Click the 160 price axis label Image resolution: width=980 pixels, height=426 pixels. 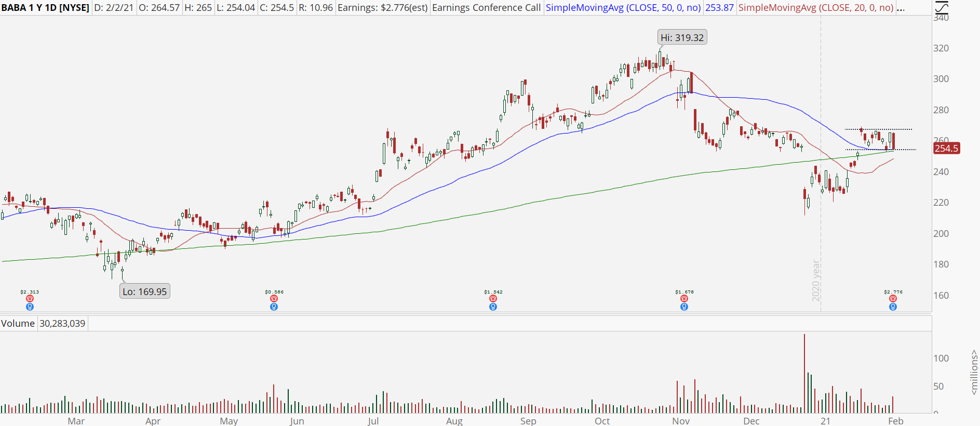(x=941, y=296)
